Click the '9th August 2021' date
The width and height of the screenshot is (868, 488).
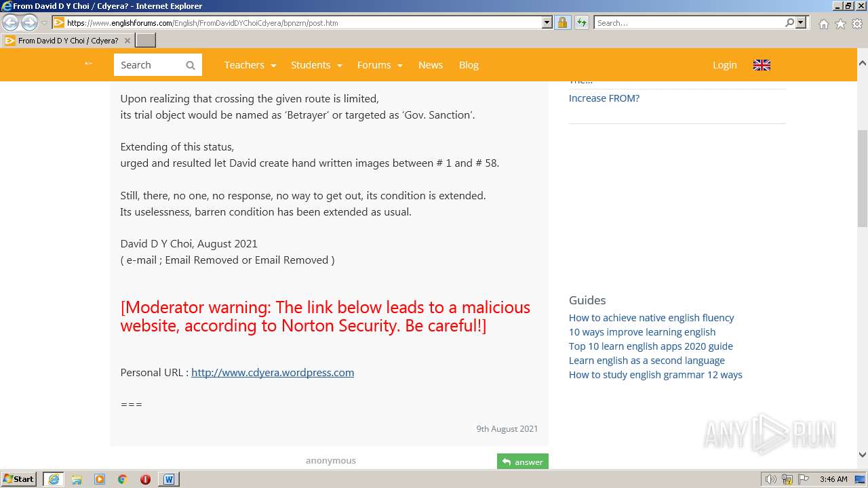507,428
